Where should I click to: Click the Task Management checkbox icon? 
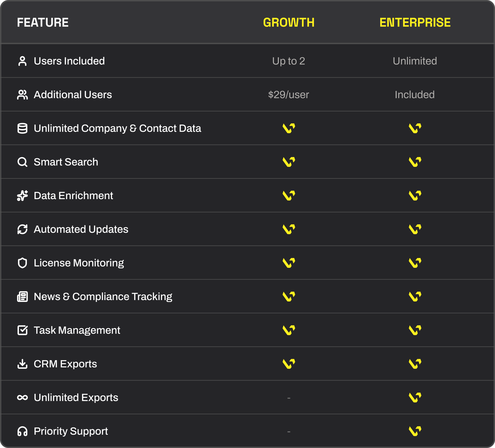point(23,330)
